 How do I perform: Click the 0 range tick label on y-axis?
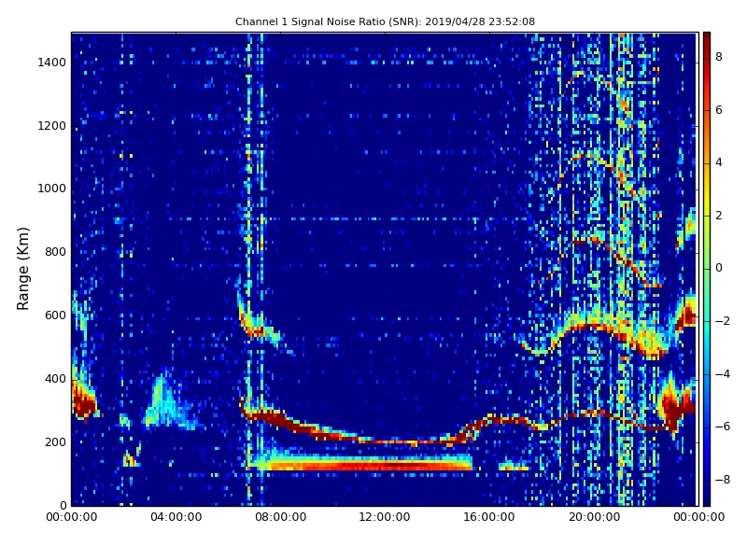click(x=63, y=505)
